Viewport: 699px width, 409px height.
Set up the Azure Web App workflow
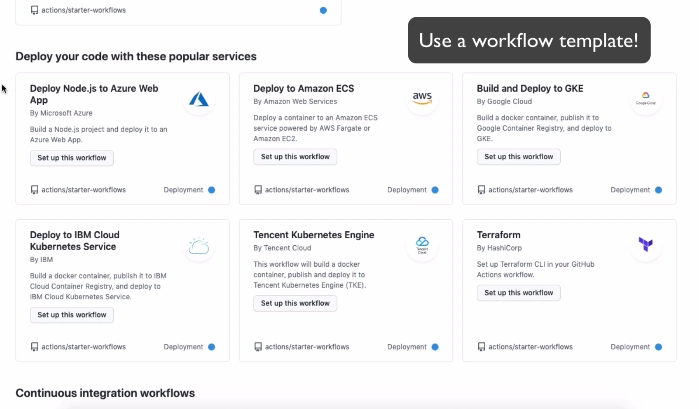click(72, 158)
